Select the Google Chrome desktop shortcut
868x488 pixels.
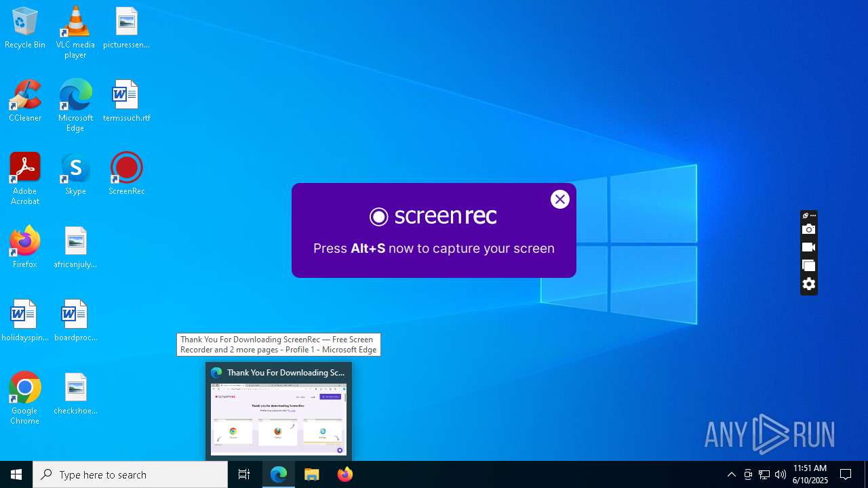click(25, 399)
